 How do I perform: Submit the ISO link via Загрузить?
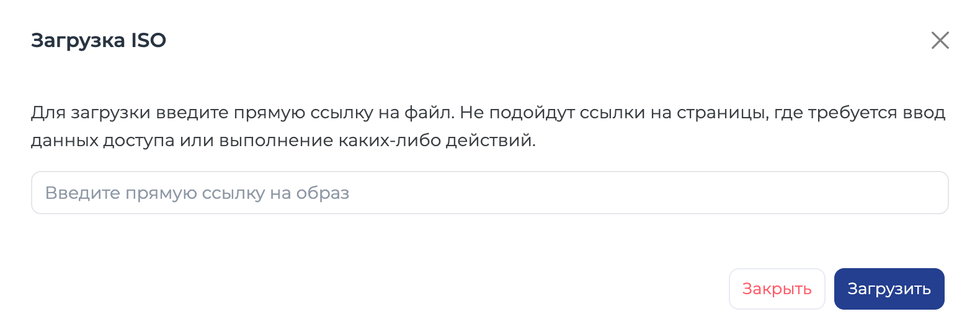pyautogui.click(x=889, y=289)
